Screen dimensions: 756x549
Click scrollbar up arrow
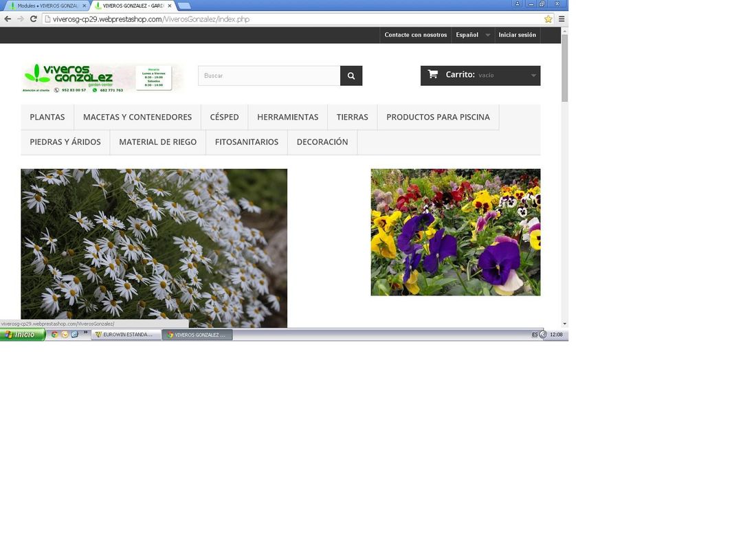[x=564, y=30]
